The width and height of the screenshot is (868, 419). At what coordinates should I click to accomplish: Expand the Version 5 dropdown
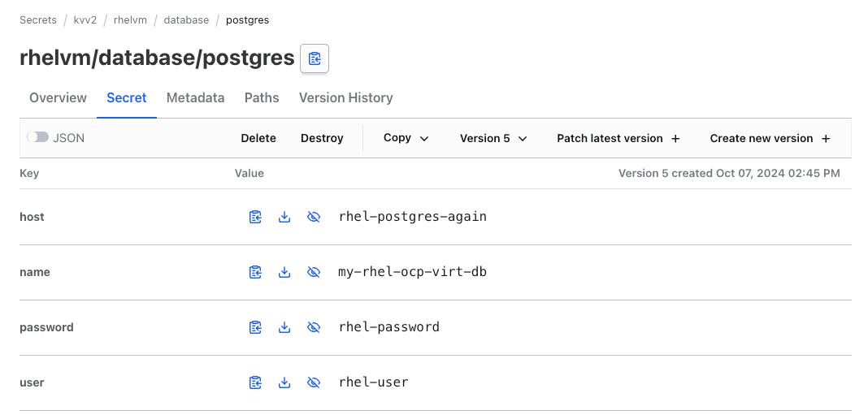point(493,138)
